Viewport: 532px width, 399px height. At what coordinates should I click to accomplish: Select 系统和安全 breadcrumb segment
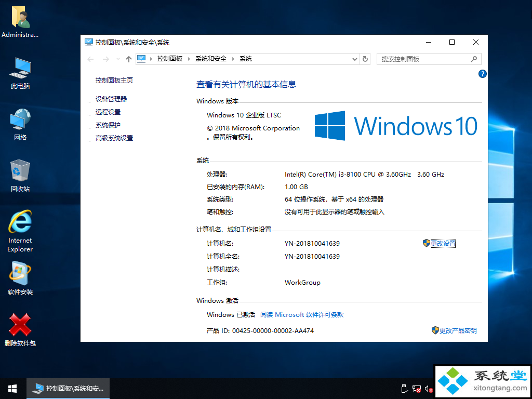pos(211,59)
